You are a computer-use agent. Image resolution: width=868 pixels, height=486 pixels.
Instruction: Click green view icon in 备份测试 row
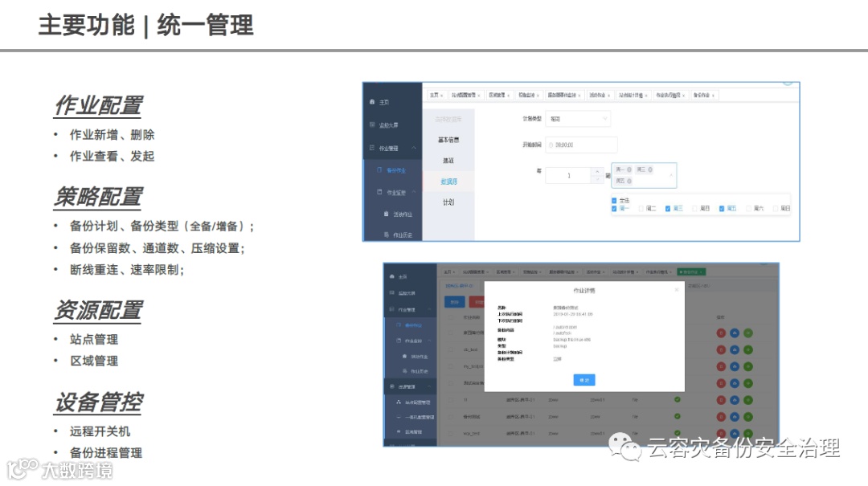coord(748,416)
